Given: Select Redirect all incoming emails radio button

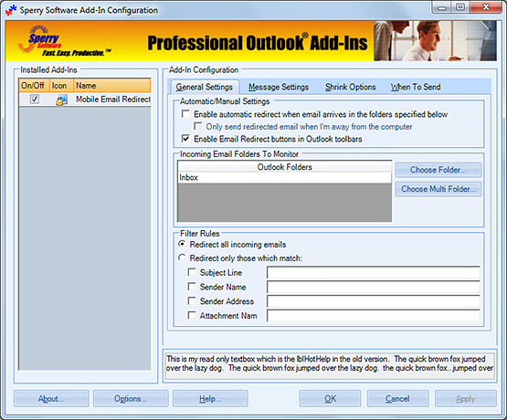Looking at the screenshot, I should tap(182, 244).
